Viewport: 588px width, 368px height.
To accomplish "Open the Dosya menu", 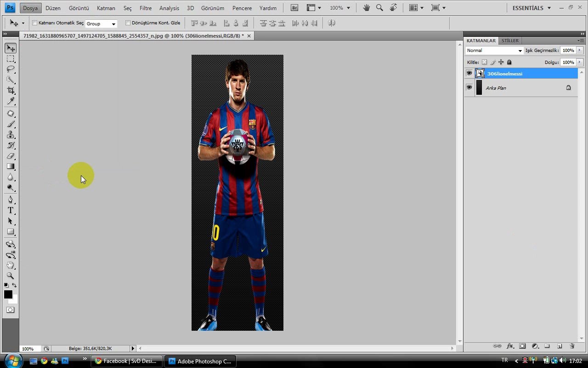I will pos(30,8).
